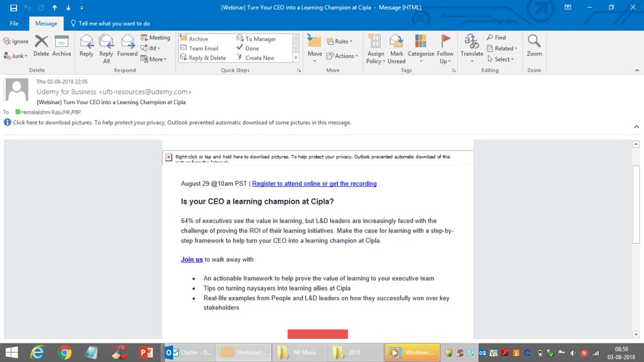Click the red button at the email bottom
The height and width of the screenshot is (362, 644).
(318, 334)
